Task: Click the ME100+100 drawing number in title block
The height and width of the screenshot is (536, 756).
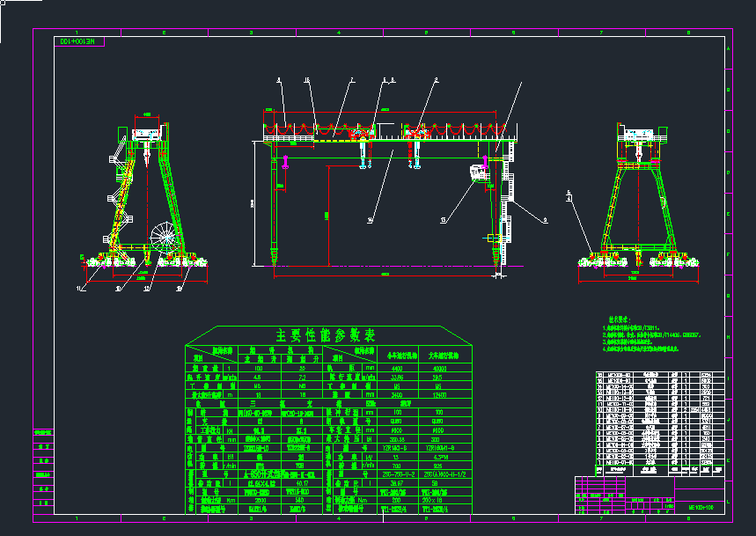Action: coord(701,508)
